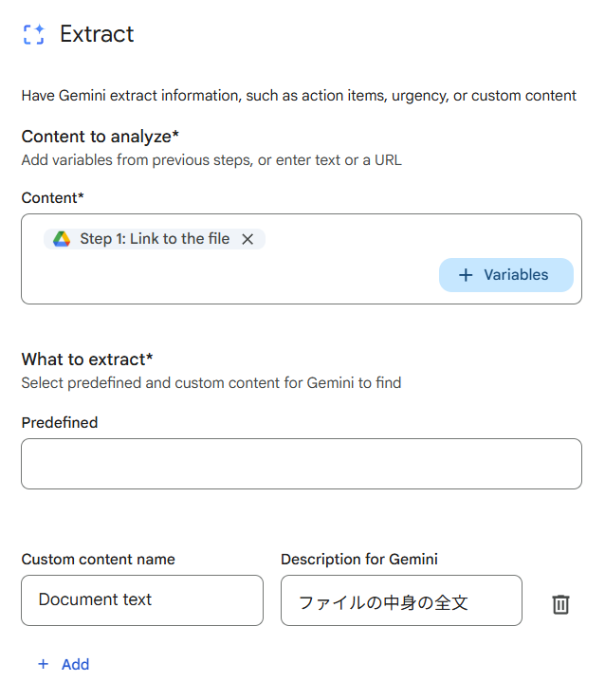
Task: Select the 'Step 1: Link to the file' chip label
Action: (x=155, y=239)
